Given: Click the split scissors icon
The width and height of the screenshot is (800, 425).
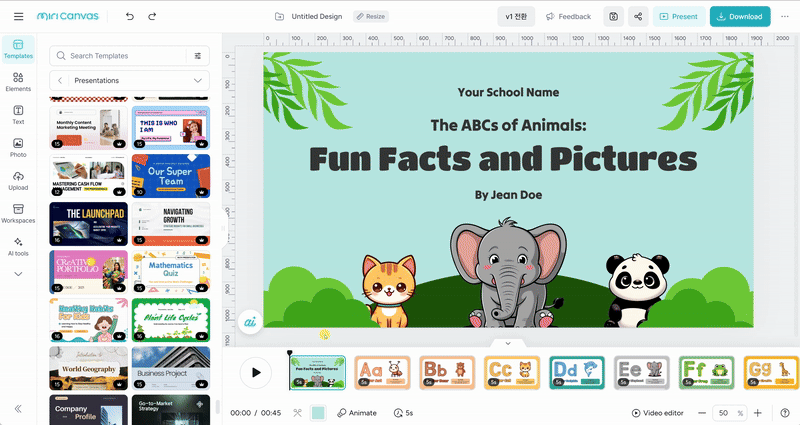Looking at the screenshot, I should (297, 413).
